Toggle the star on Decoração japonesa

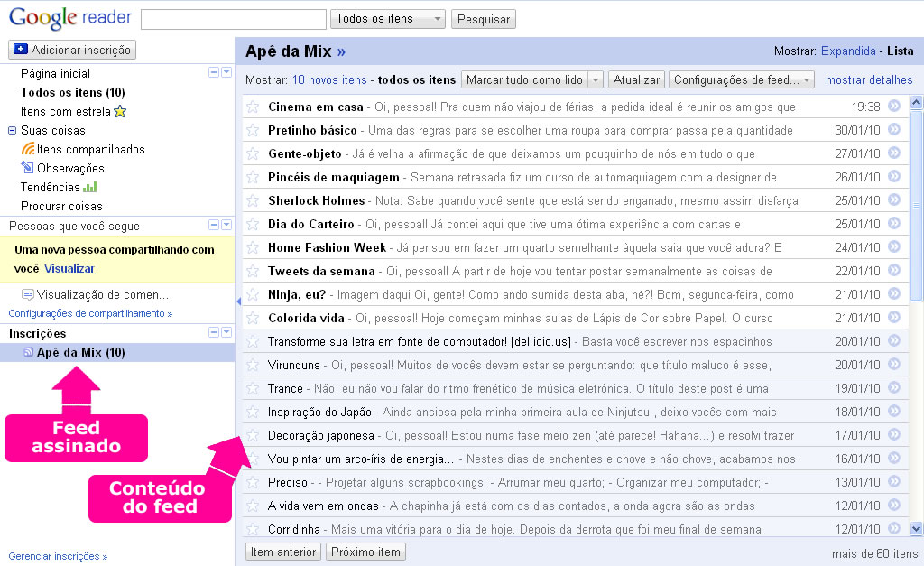pos(253,435)
